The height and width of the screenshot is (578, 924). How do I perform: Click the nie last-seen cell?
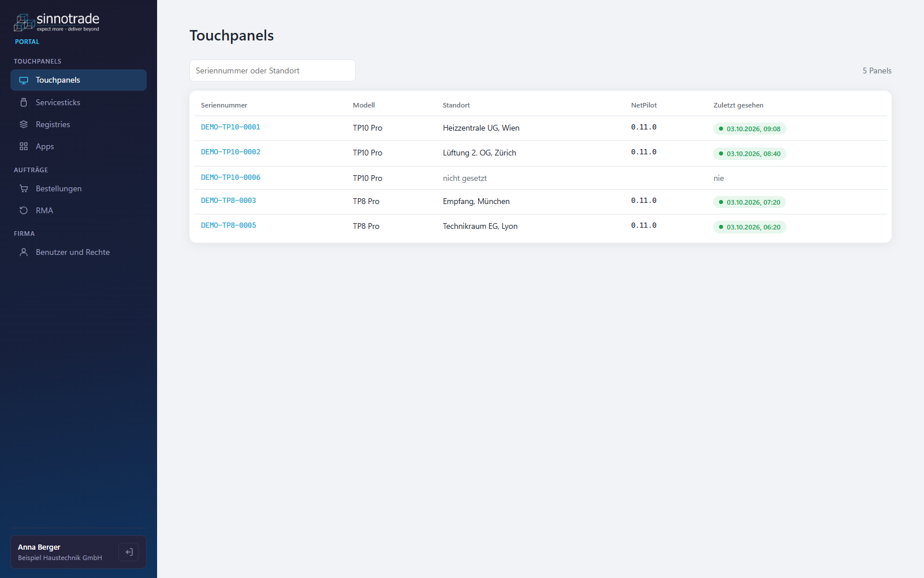718,178
